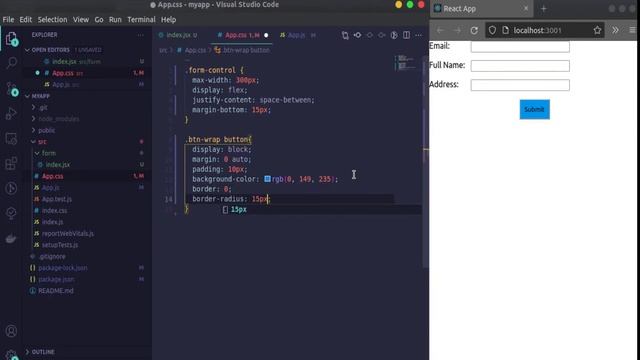
Task: Open the Explorer view in activity bar
Action: (x=11, y=39)
